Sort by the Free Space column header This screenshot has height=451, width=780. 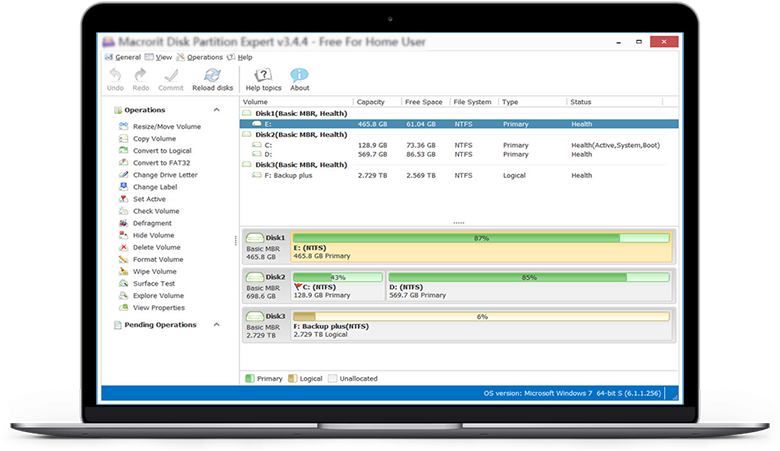[x=425, y=102]
